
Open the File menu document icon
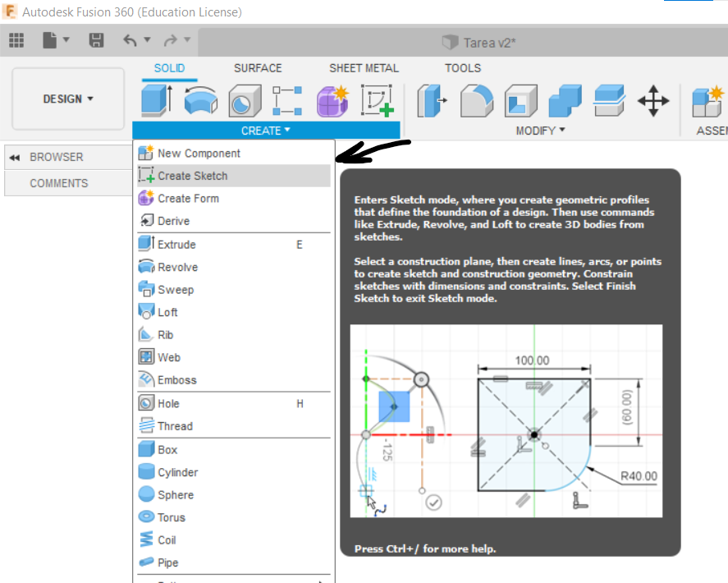50,40
